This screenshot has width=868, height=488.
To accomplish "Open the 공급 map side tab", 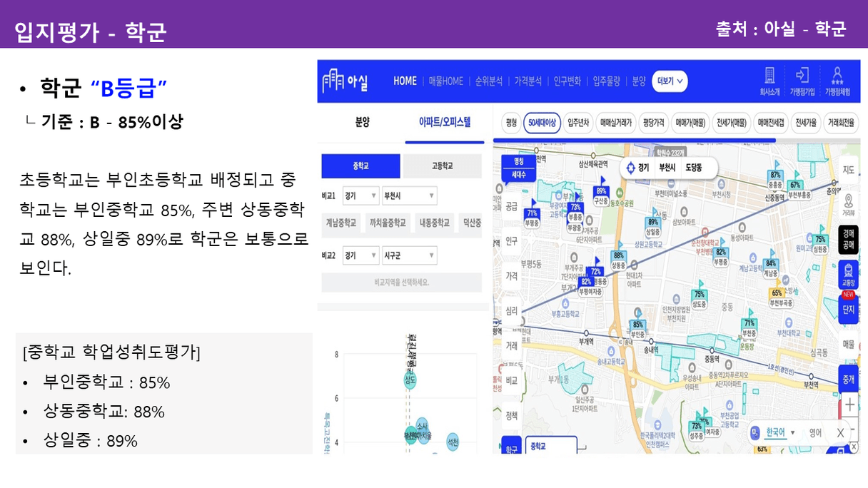I will coord(511,206).
